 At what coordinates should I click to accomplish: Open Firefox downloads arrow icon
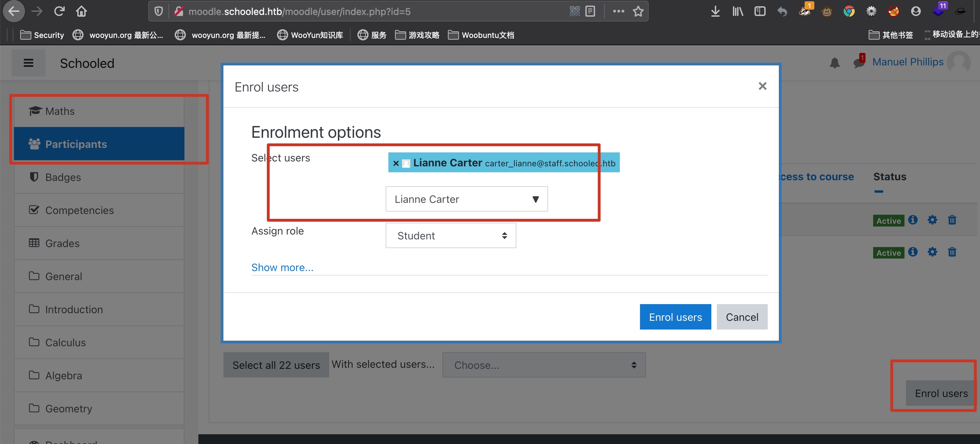click(x=715, y=11)
